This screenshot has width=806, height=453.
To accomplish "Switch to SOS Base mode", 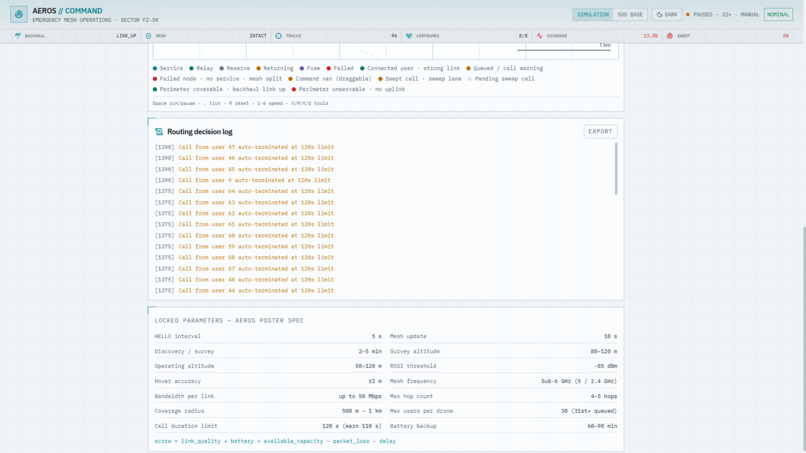I will point(630,14).
